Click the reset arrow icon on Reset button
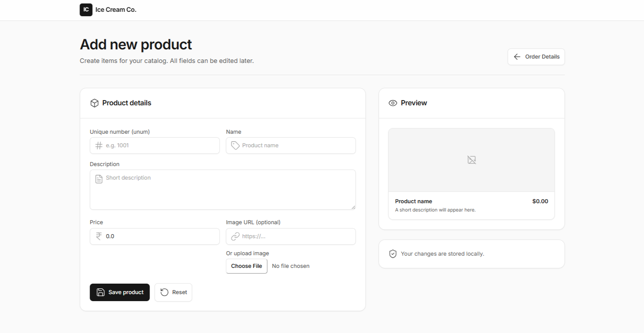 (164, 292)
